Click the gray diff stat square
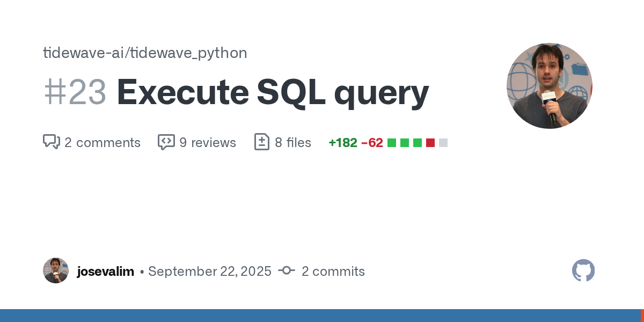The height and width of the screenshot is (322, 644). [443, 143]
